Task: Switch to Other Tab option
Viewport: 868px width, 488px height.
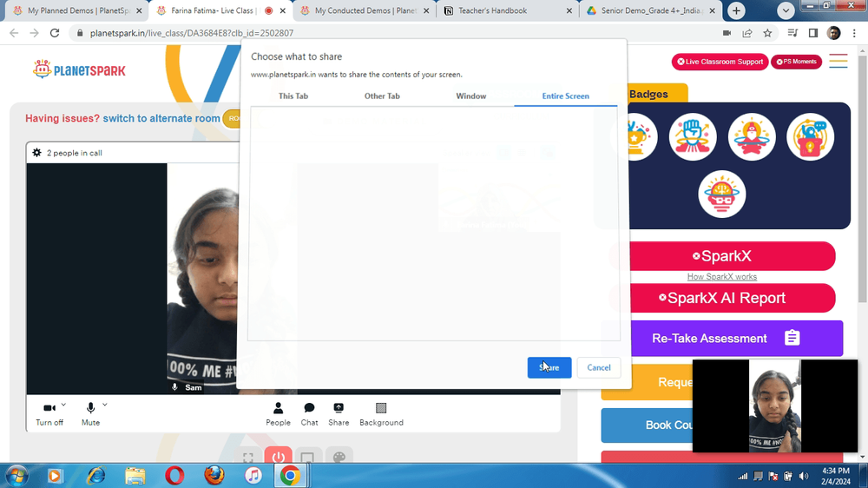Action: pos(382,96)
